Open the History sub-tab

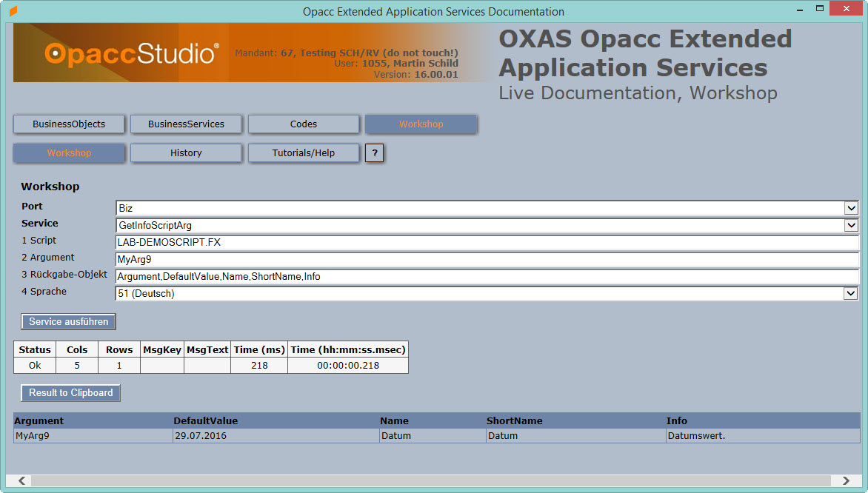click(186, 152)
